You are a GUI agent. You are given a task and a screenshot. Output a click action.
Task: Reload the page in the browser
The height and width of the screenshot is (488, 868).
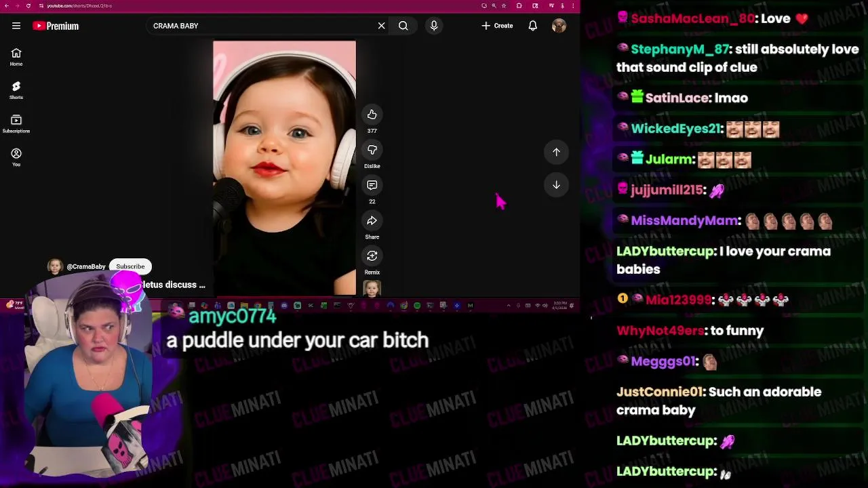click(x=28, y=5)
